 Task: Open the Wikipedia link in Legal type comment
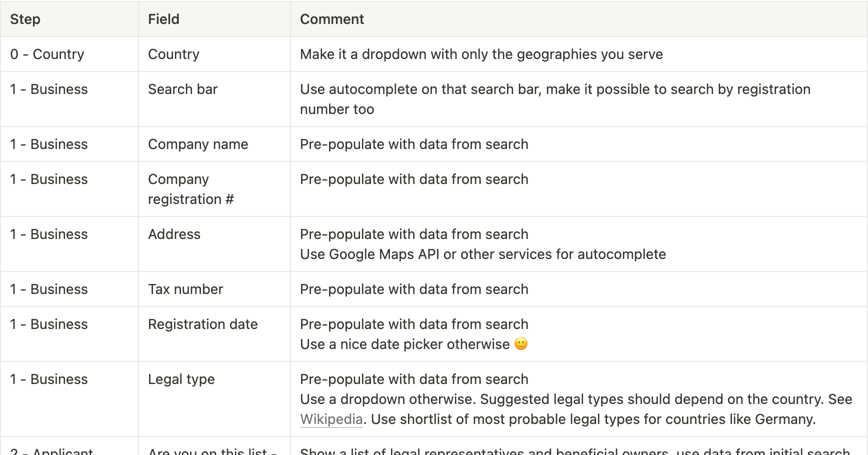(331, 419)
